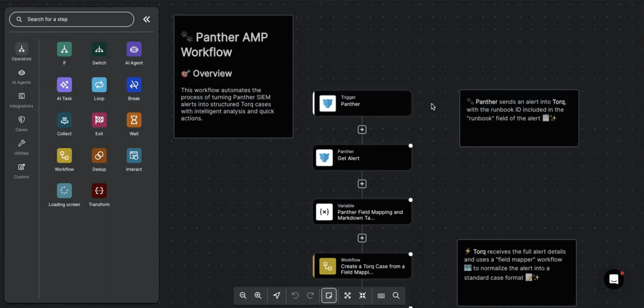Zoom in using the magnifier plus control
This screenshot has height=308, width=644.
point(258,295)
